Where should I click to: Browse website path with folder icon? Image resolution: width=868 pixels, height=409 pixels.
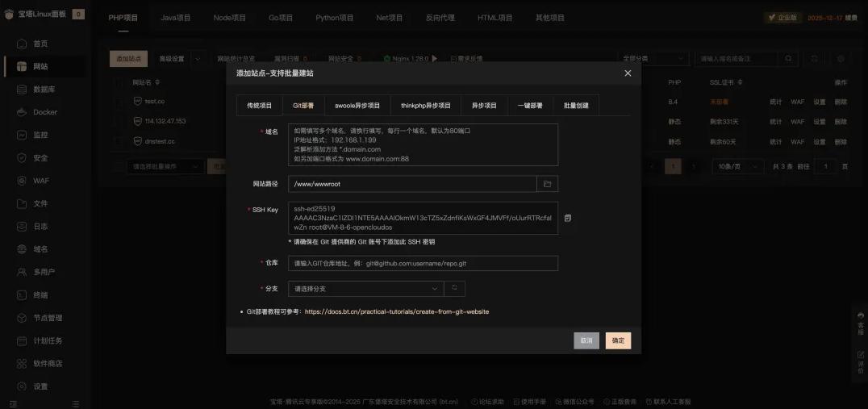pos(548,184)
